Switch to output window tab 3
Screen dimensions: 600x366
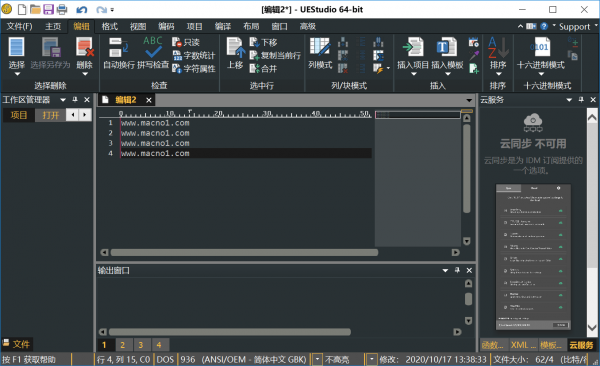(141, 345)
